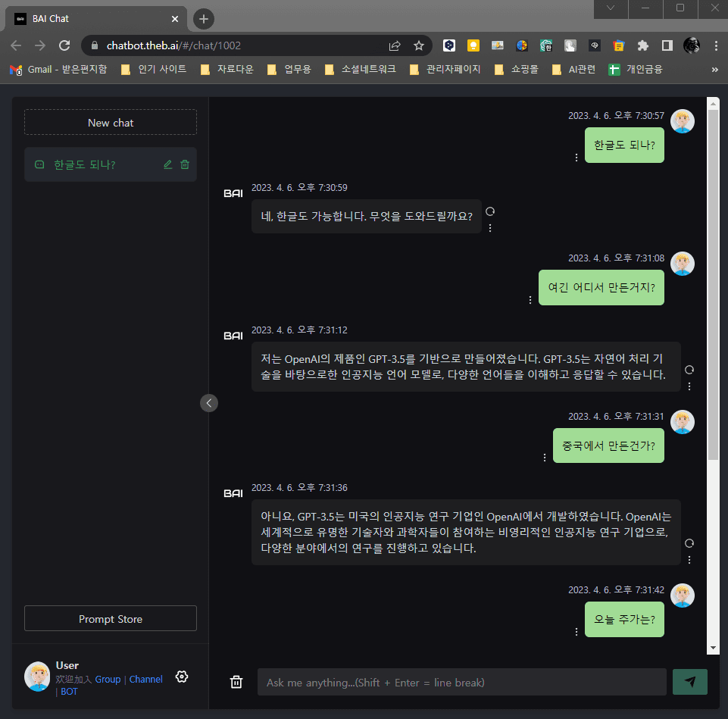The width and height of the screenshot is (728, 719).
Task: Open the Chrome profile avatar
Action: tap(692, 45)
